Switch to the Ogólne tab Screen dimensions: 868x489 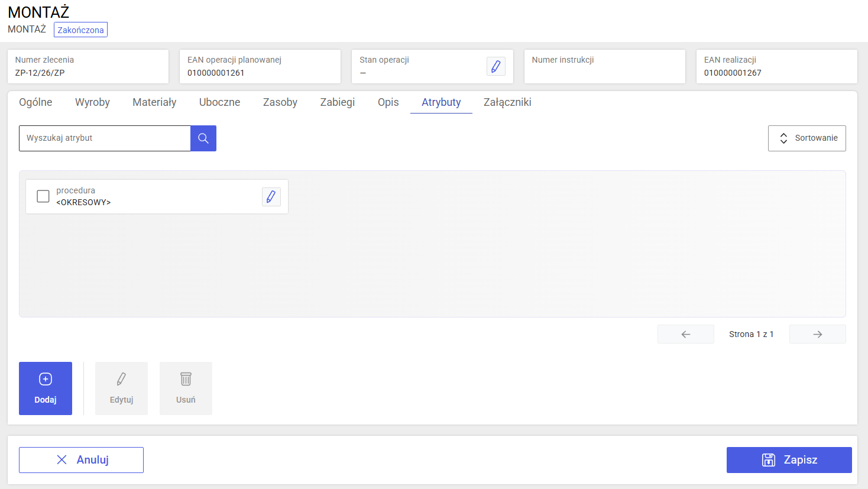point(35,102)
